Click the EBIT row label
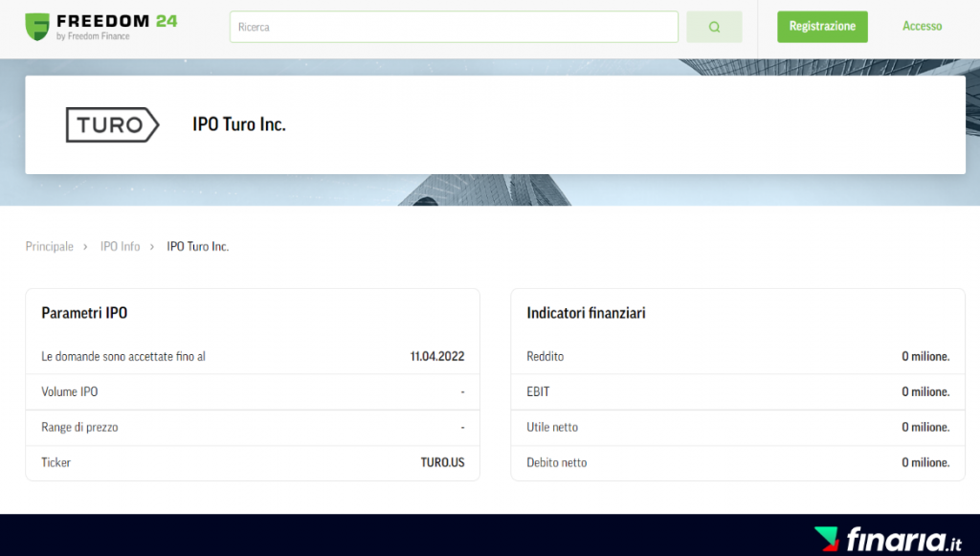The height and width of the screenshot is (556, 980). click(x=538, y=391)
